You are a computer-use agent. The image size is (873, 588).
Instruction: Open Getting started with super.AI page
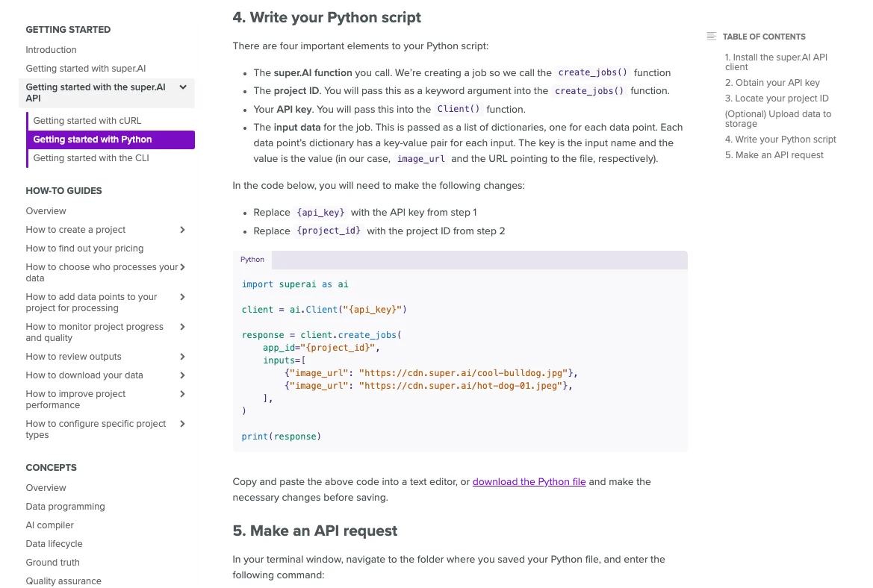(x=86, y=69)
